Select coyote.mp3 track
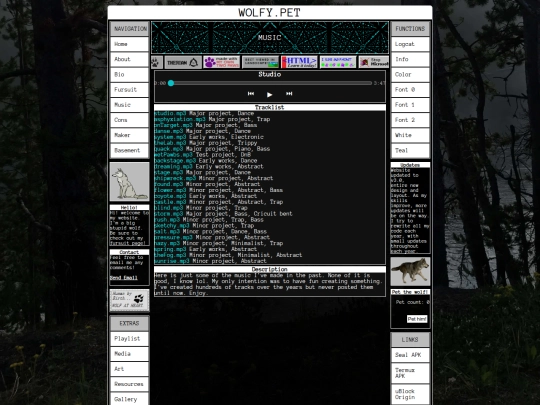540x405 pixels. tap(170, 196)
